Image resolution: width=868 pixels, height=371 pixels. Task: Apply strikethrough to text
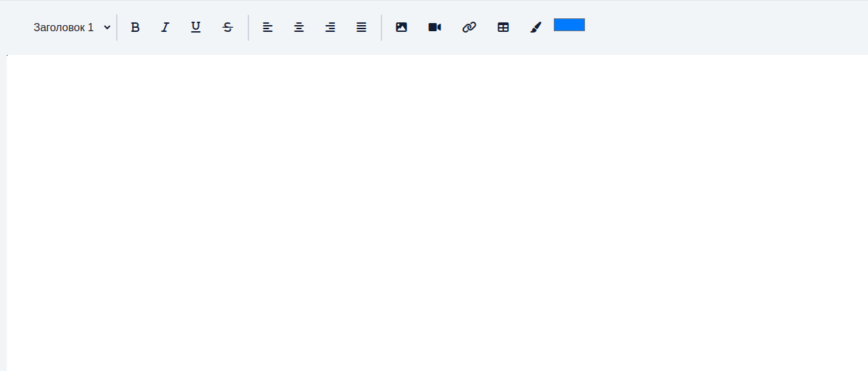pos(227,27)
